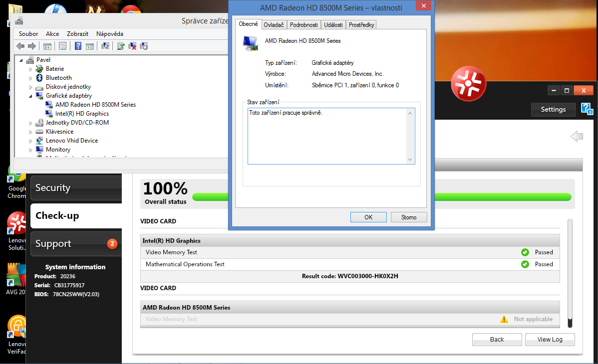Open the Akce menu
This screenshot has height=364, width=598.
point(52,33)
